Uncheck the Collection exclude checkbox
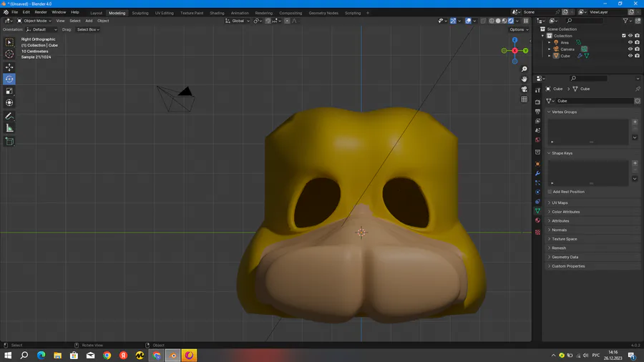This screenshot has width=644, height=362. 623,36
